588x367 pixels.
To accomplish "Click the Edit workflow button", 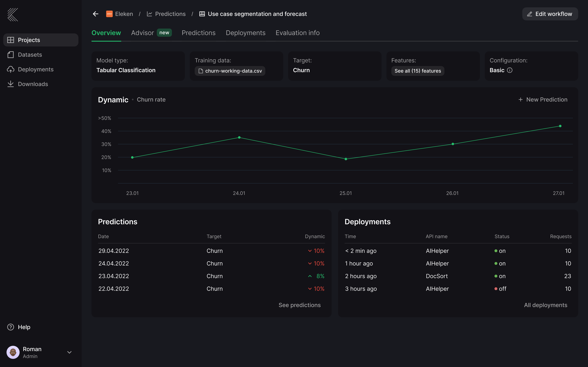I will click(x=550, y=14).
